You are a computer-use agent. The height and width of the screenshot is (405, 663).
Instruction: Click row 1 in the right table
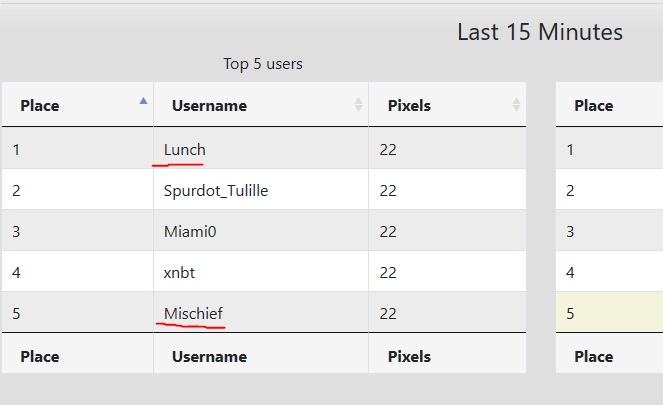(608, 150)
